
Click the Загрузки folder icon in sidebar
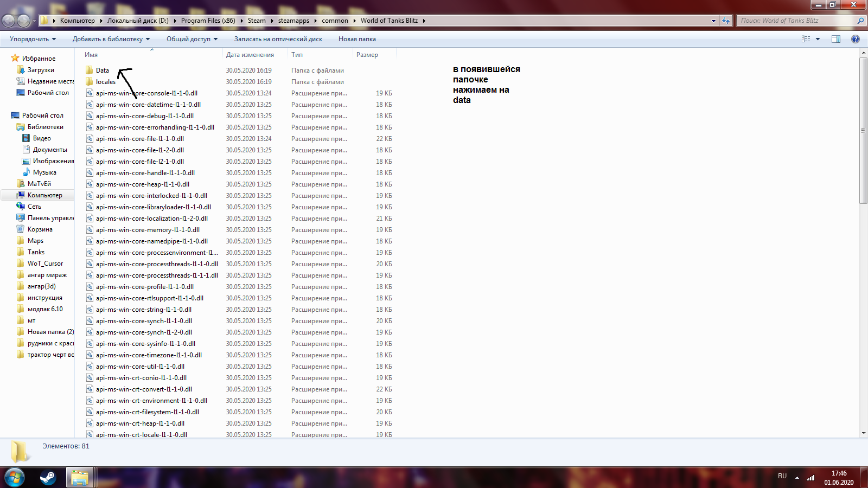(21, 70)
